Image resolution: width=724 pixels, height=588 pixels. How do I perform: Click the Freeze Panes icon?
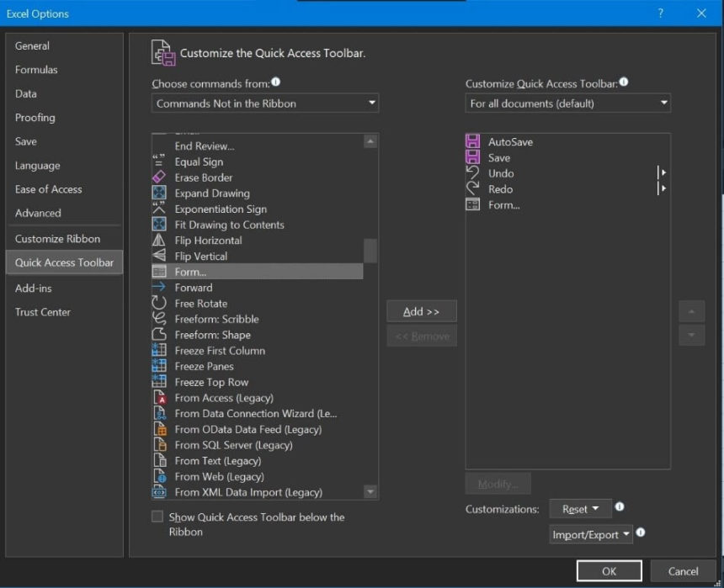159,366
